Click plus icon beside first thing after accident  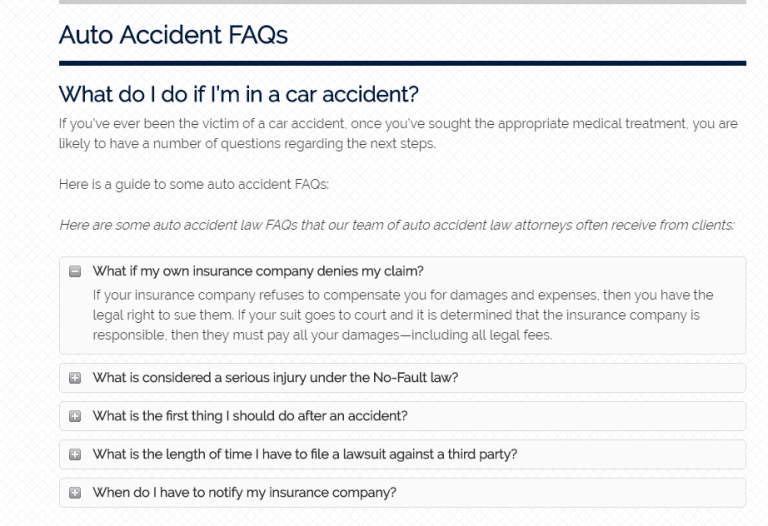tap(75, 416)
